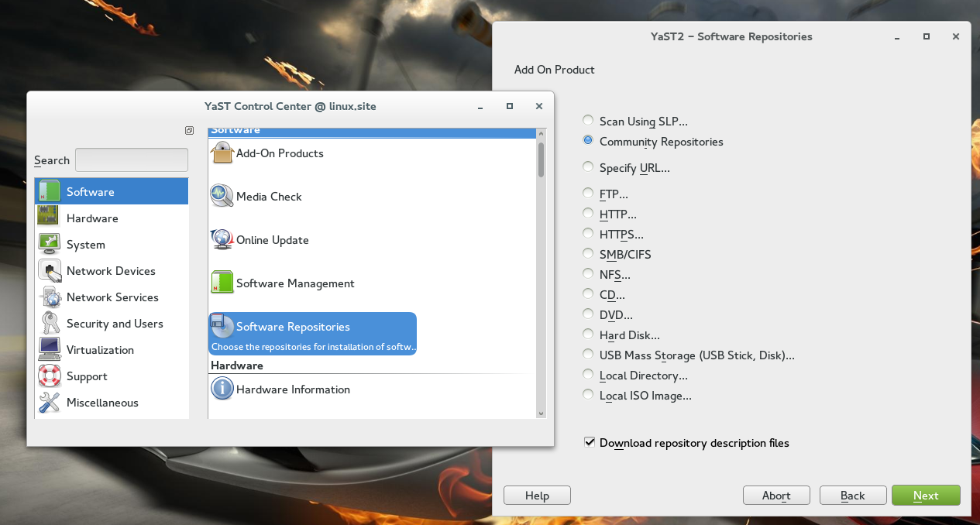
Task: Click the small detach icon above the search field
Action: click(189, 131)
